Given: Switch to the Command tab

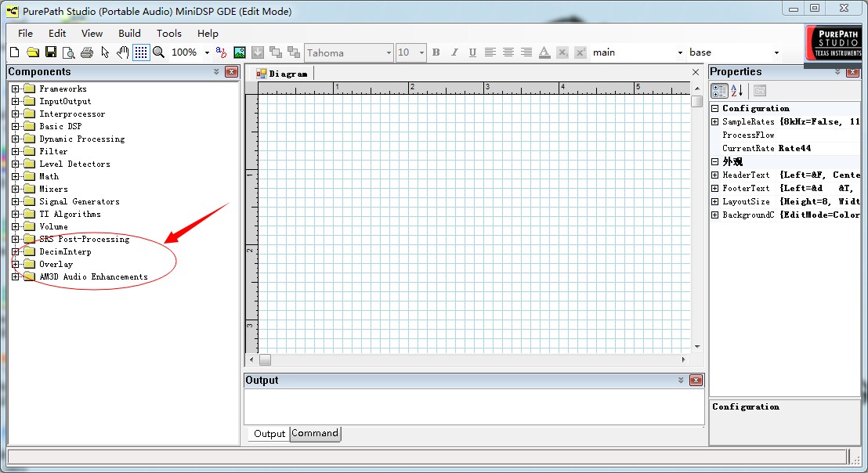Looking at the screenshot, I should point(315,433).
